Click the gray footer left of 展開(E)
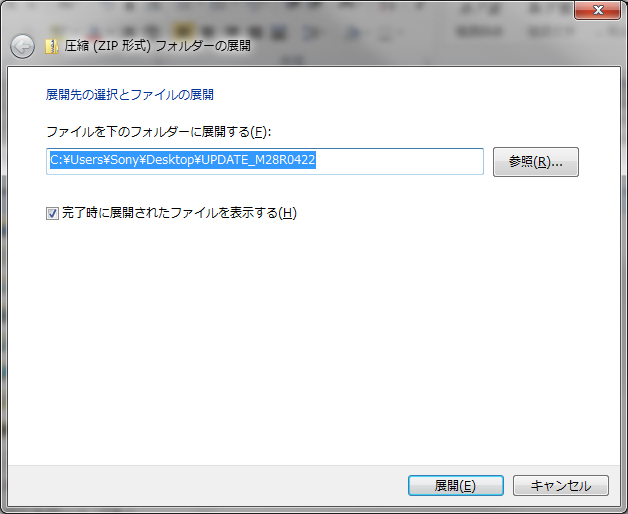This screenshot has width=628, height=514. click(x=200, y=485)
